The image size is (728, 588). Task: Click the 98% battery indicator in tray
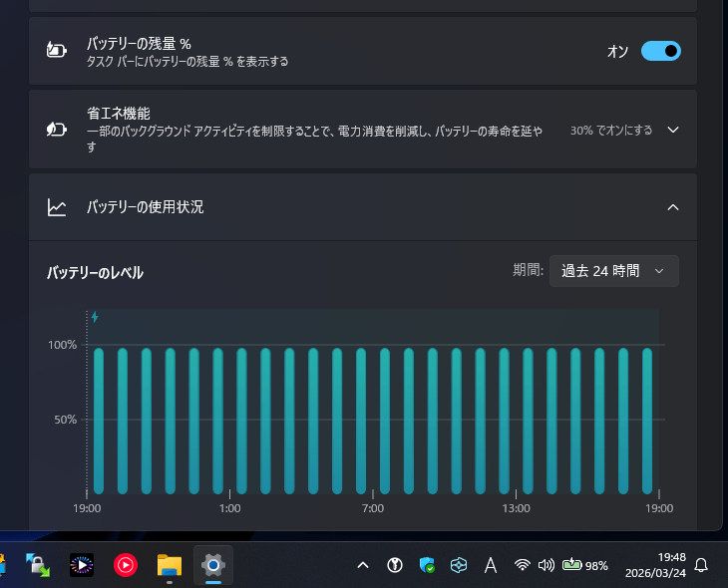(x=584, y=566)
